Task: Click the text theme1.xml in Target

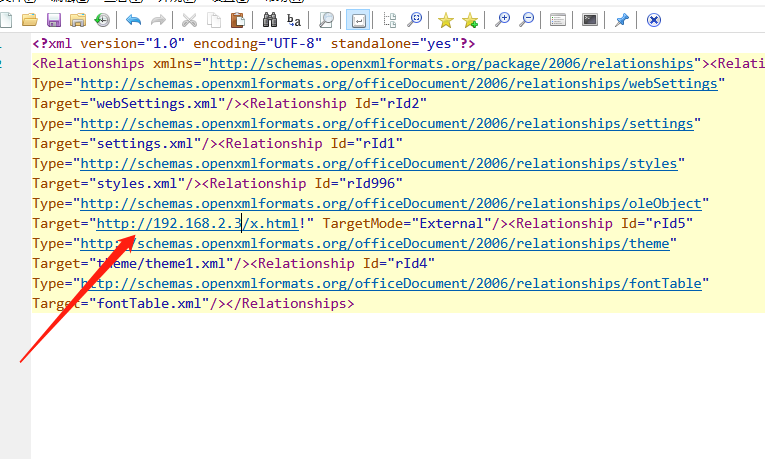Action: 185,263
